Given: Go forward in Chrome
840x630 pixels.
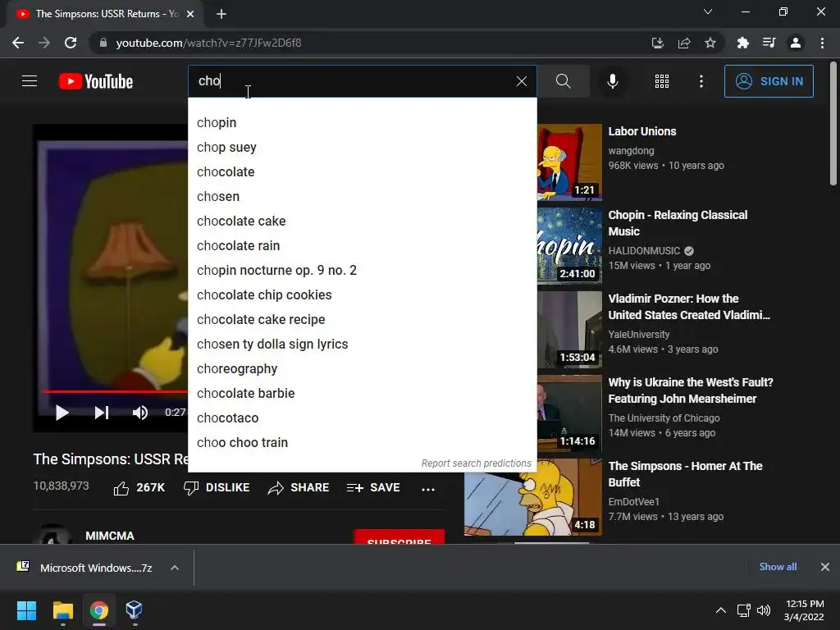Looking at the screenshot, I should 44,43.
